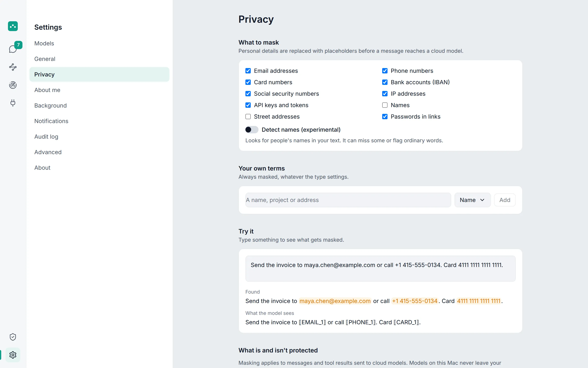Uncheck Card numbers checkbox

click(248, 82)
